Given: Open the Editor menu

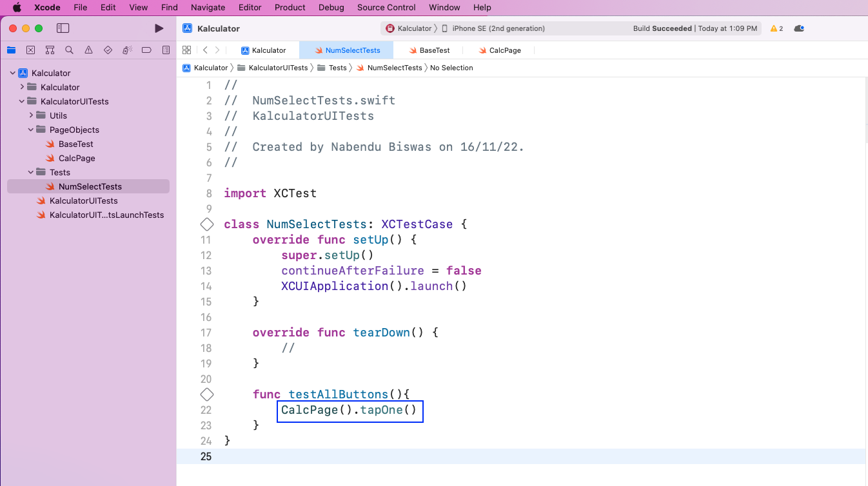Looking at the screenshot, I should [250, 8].
